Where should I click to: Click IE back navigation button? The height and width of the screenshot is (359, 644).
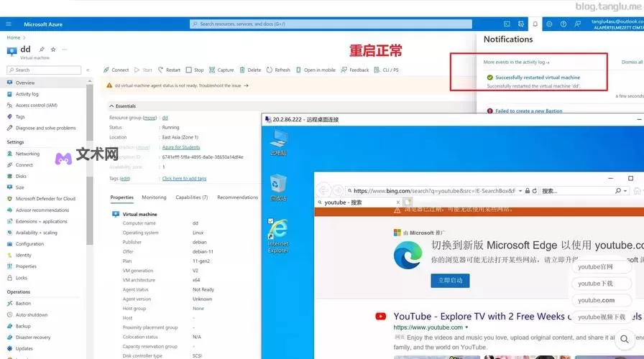pos(323,190)
